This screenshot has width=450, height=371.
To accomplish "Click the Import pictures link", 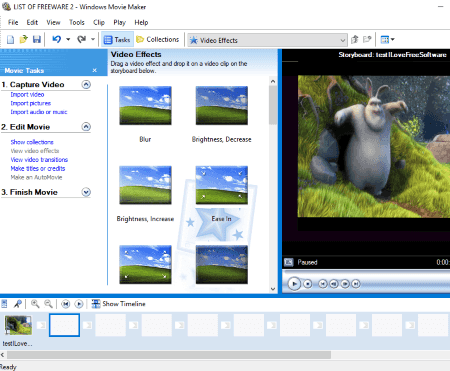I will (x=31, y=103).
